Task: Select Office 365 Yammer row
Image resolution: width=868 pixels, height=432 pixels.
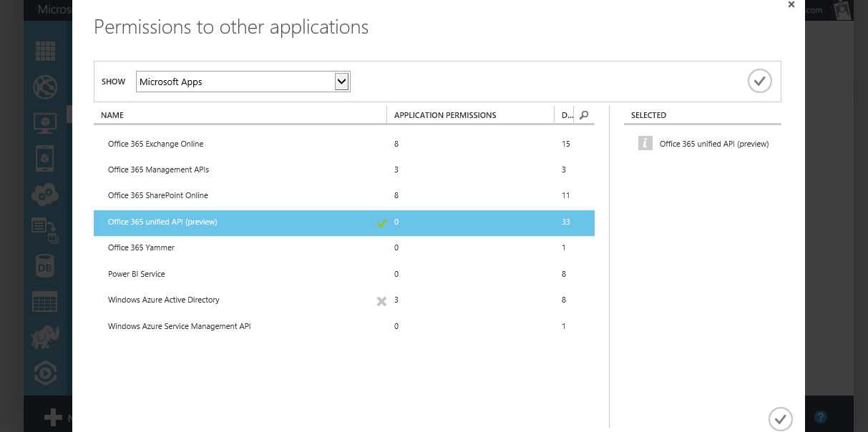Action: [344, 247]
